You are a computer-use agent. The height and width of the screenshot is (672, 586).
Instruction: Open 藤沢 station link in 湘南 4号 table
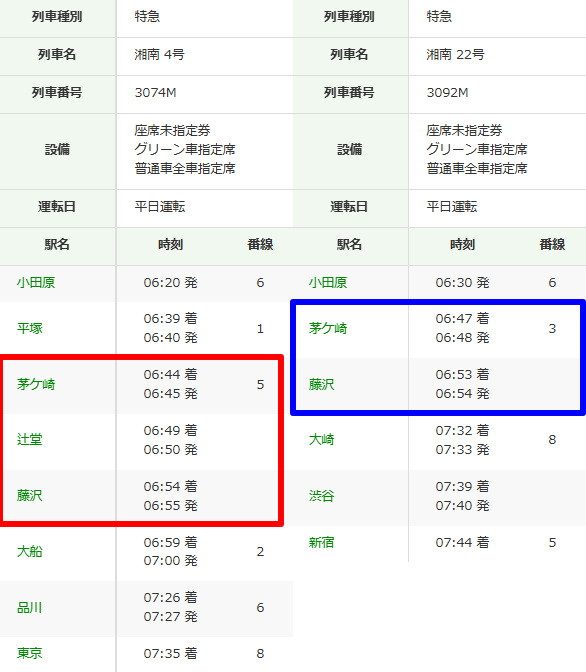30,495
